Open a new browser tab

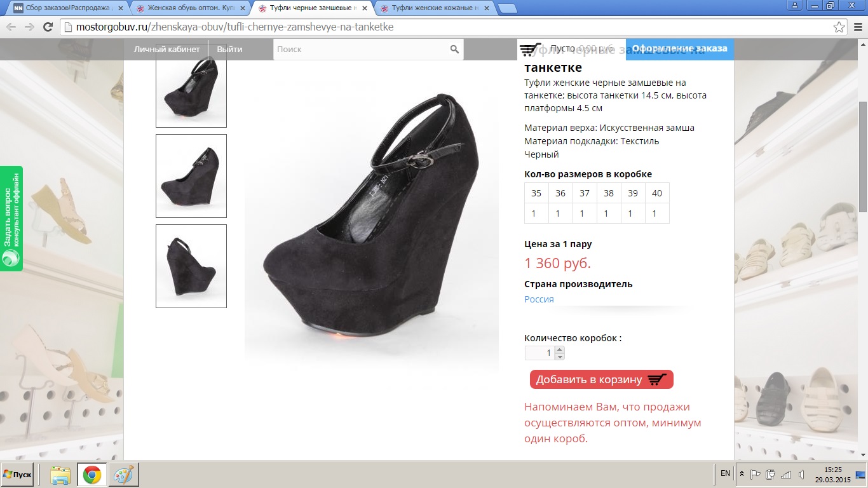pos(507,8)
